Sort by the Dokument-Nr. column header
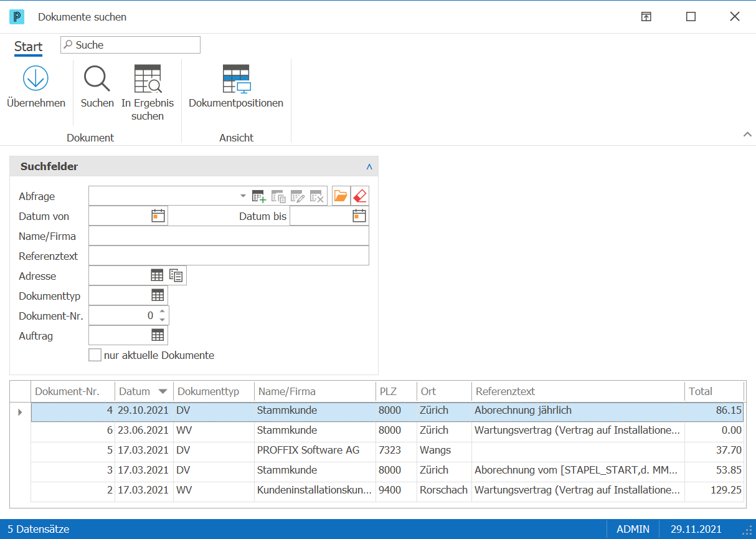Viewport: 756px width, 539px height. [x=73, y=392]
